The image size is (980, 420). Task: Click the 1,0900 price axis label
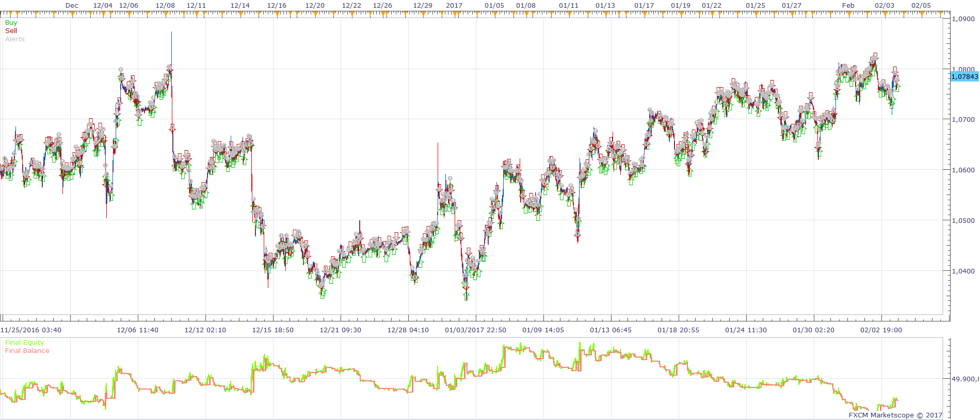pos(963,19)
